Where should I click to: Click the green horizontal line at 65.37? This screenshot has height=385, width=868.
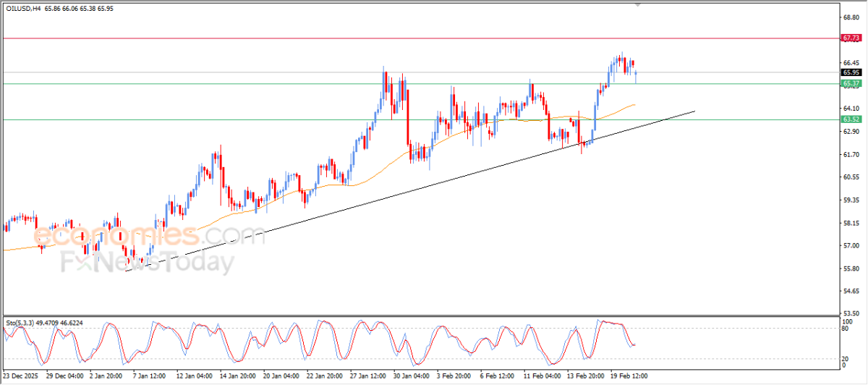point(420,84)
